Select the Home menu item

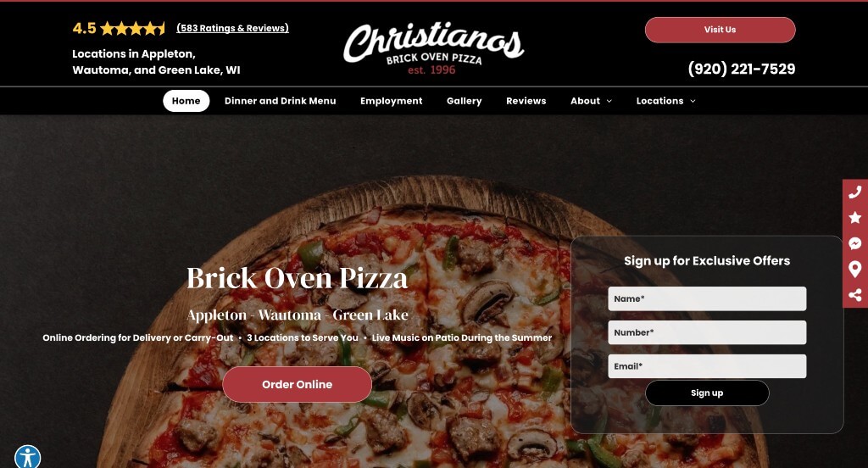click(186, 101)
